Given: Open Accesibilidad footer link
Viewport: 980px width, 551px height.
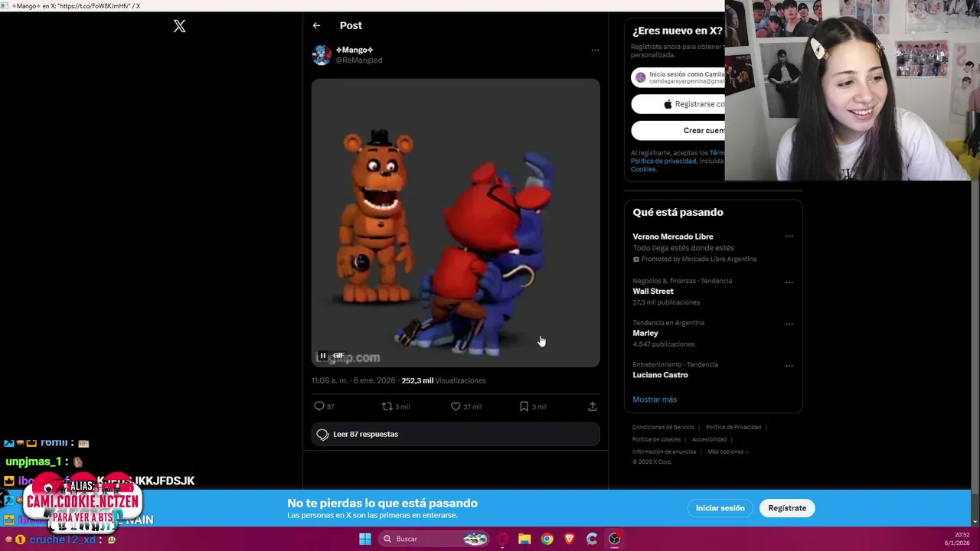Looking at the screenshot, I should click(710, 439).
